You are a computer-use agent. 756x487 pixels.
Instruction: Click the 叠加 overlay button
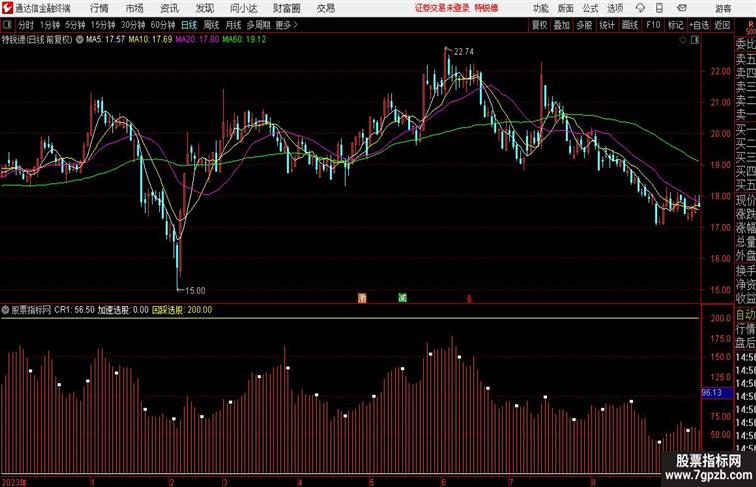(562, 25)
